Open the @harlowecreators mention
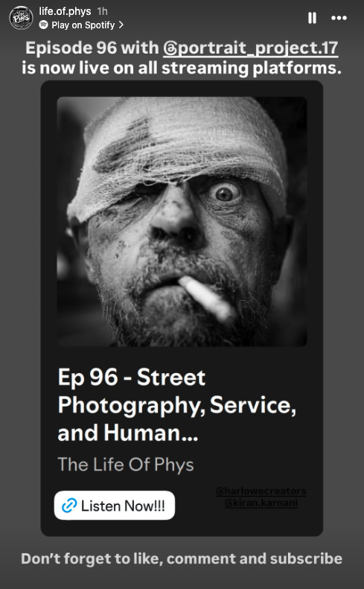Image resolution: width=364 pixels, height=589 pixels. [261, 491]
